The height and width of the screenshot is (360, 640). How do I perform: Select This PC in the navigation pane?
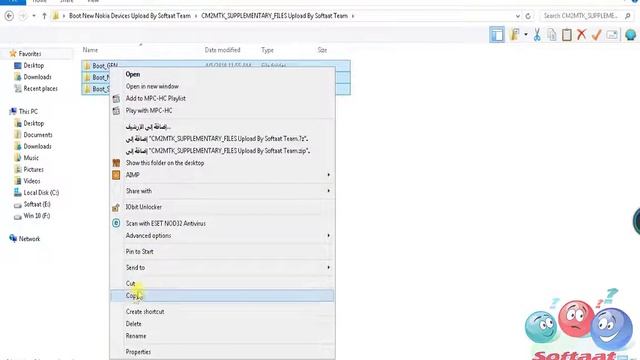28,111
